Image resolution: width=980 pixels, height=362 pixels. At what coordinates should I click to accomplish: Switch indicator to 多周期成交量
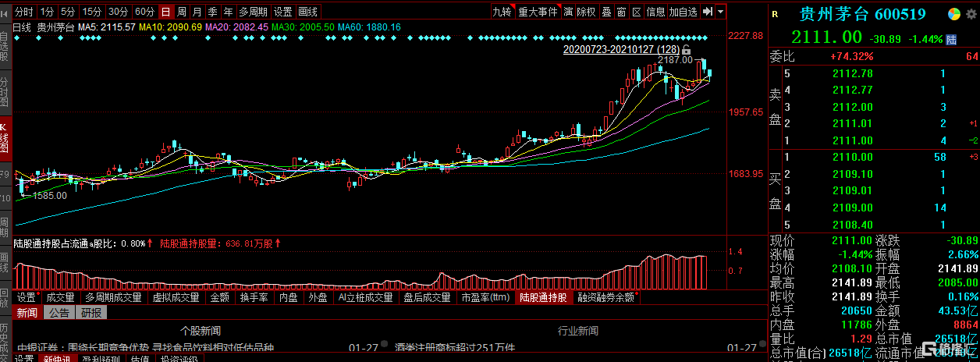click(113, 297)
